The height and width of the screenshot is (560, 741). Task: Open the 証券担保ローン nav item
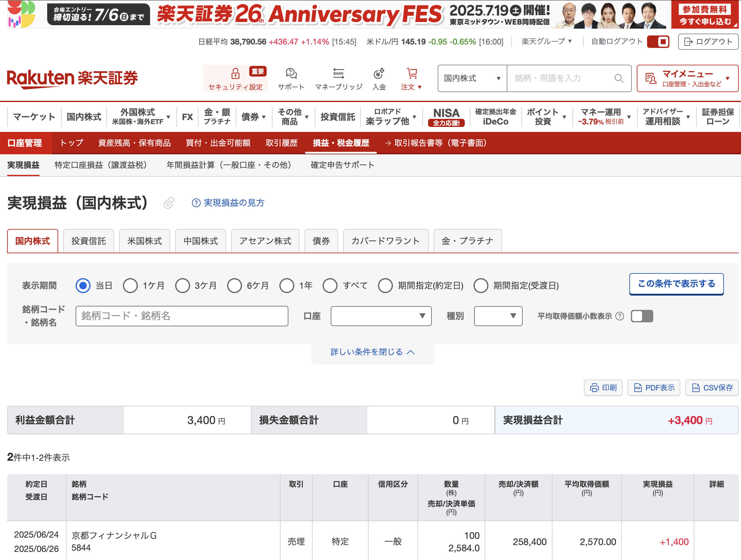[718, 117]
